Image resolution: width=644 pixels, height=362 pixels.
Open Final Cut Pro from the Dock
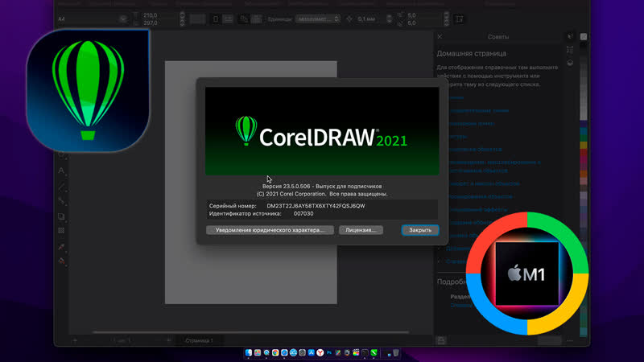356,352
